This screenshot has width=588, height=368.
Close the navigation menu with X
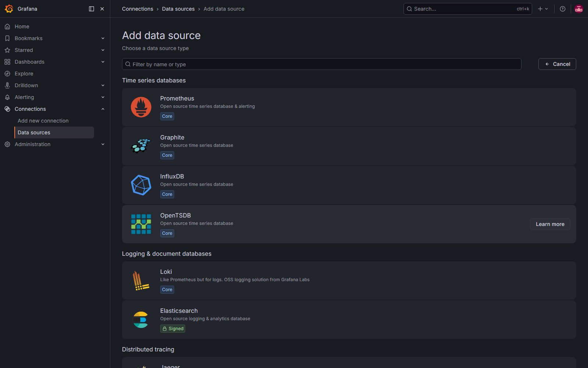pos(102,9)
